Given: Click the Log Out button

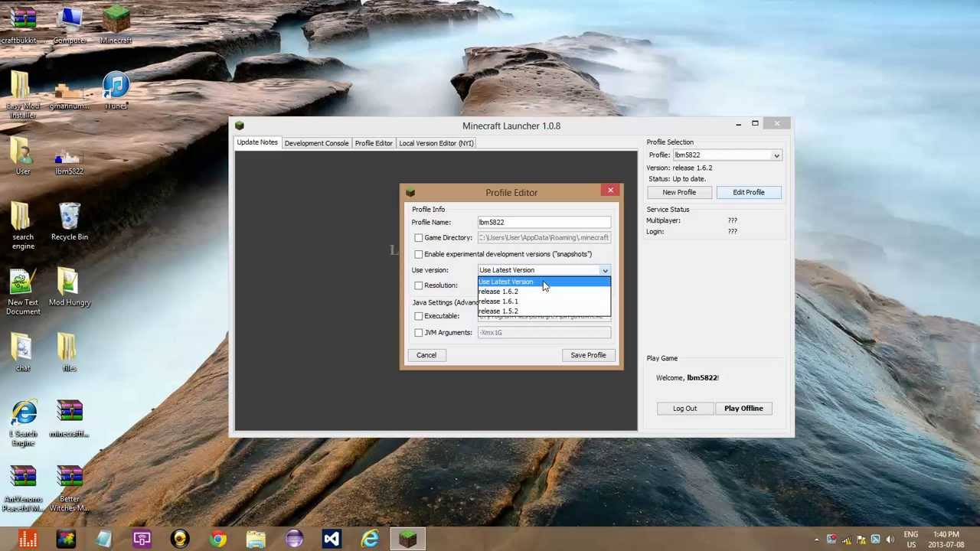Looking at the screenshot, I should 685,409.
